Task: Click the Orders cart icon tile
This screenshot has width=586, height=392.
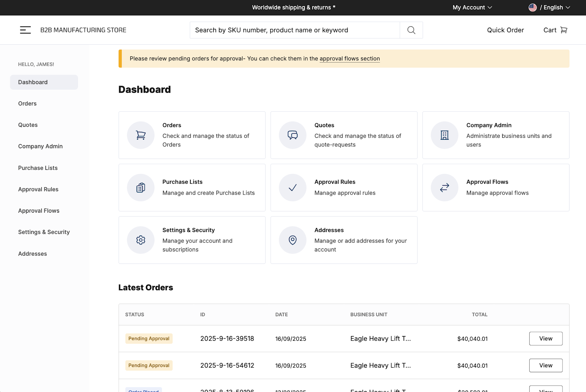Action: point(141,135)
